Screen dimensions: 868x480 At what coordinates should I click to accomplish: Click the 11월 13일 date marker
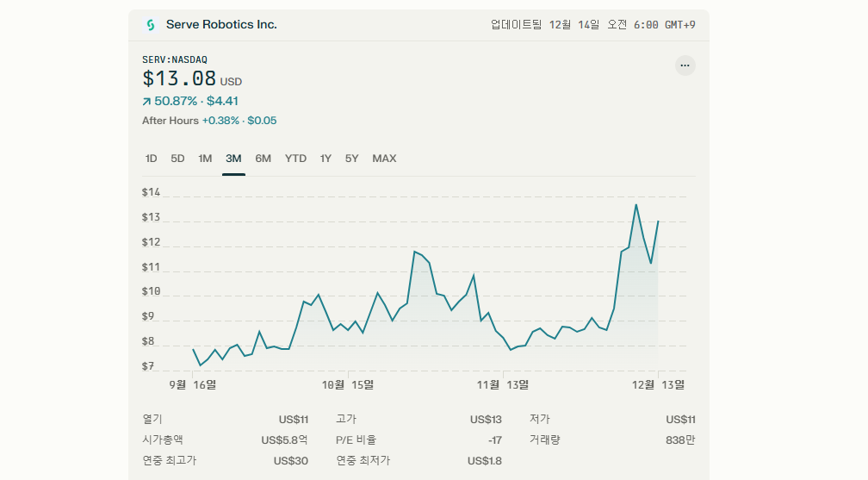coord(503,384)
